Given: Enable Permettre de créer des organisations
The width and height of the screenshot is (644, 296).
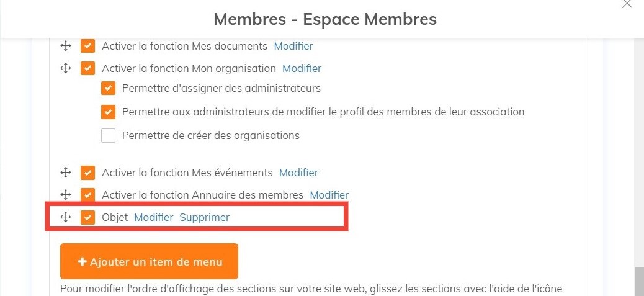Looking at the screenshot, I should coord(109,135).
